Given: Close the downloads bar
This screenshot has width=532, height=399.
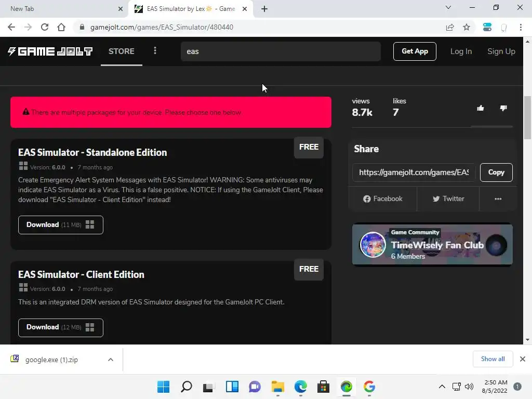Looking at the screenshot, I should coord(523,359).
